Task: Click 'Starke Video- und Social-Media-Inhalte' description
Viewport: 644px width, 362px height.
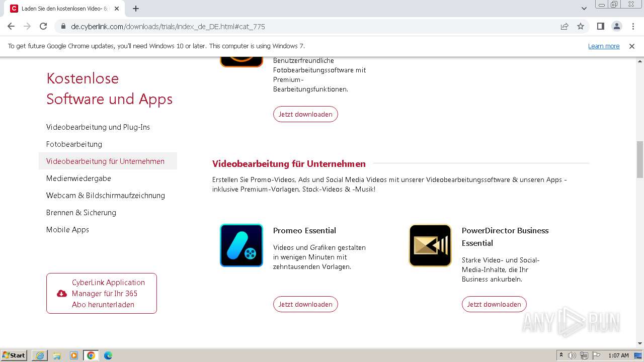Action: tap(501, 269)
